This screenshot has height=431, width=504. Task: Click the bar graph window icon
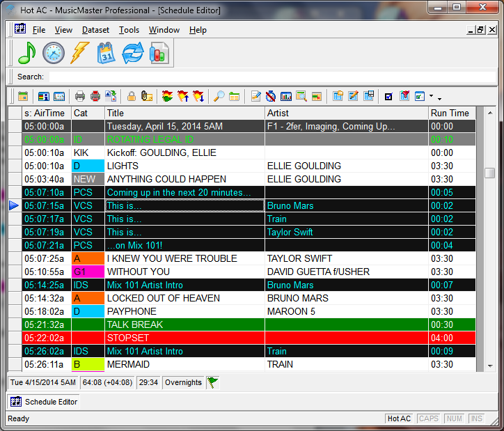(285, 96)
